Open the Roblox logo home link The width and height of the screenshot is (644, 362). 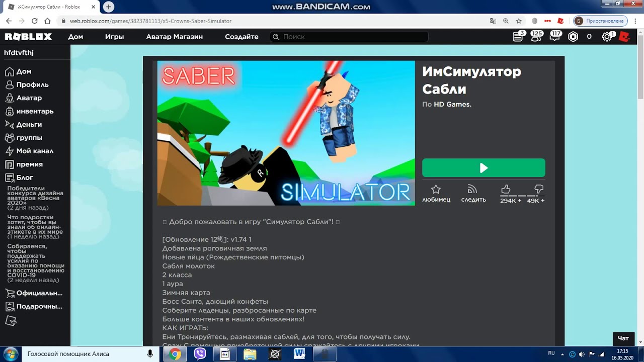[x=28, y=37]
